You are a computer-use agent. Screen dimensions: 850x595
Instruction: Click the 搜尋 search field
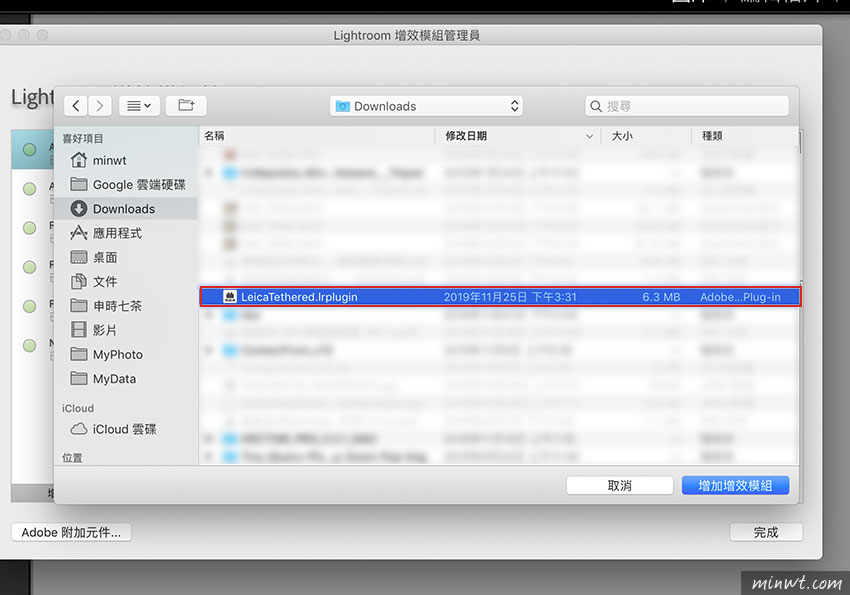coord(687,106)
